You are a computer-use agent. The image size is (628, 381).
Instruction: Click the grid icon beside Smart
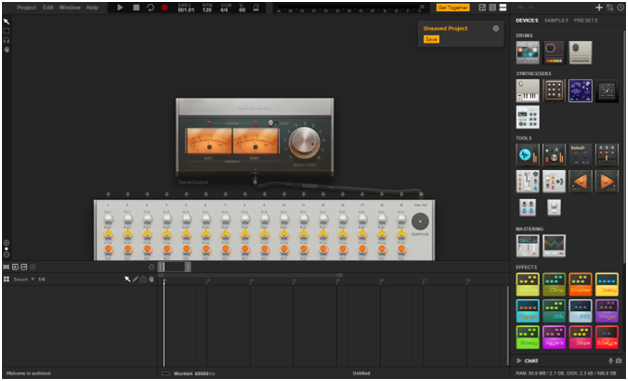6,279
